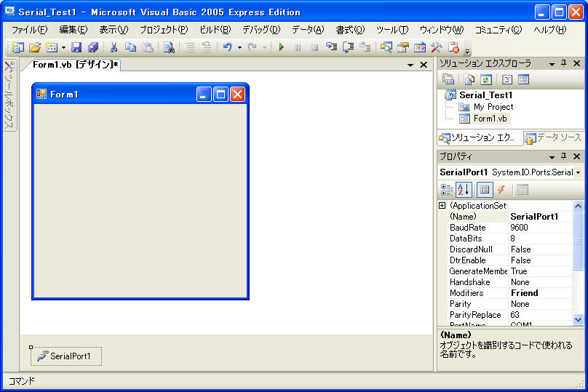Click the BaudRate value 9600
588x392 pixels.
[540, 228]
